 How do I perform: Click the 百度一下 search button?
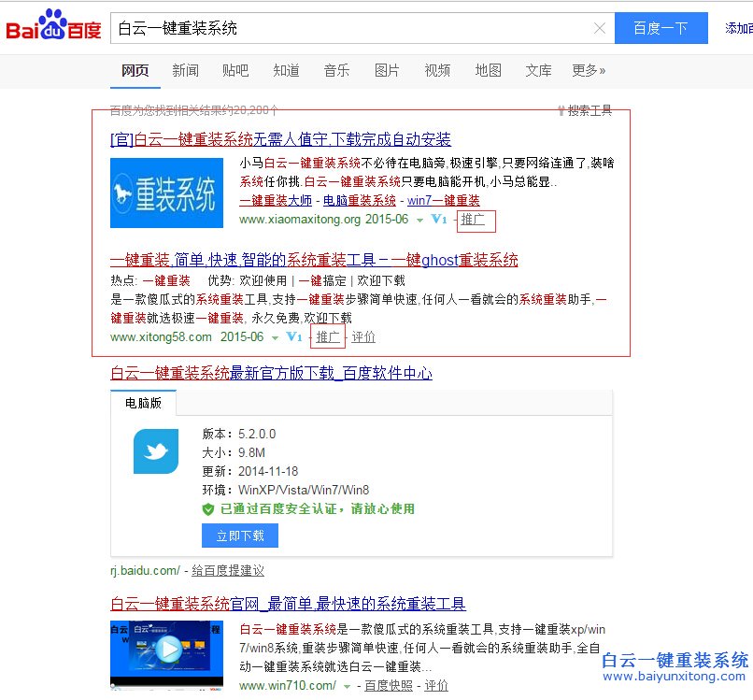click(661, 28)
